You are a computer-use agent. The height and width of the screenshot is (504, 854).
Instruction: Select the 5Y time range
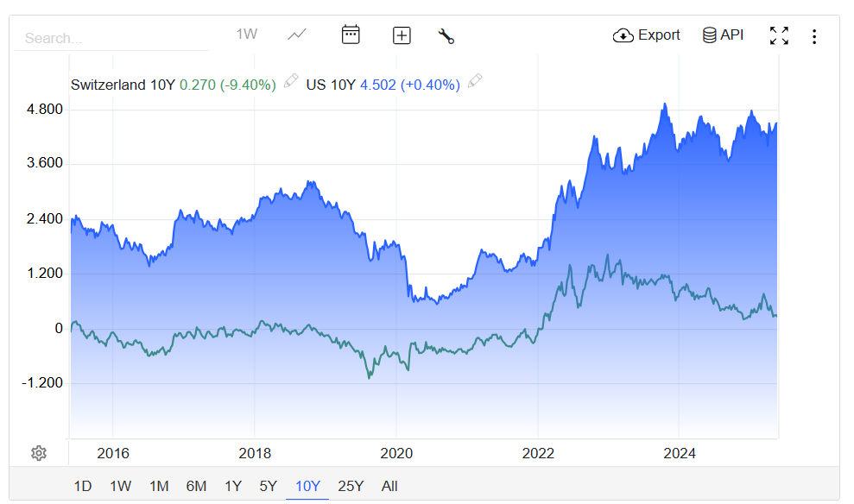pyautogui.click(x=268, y=486)
